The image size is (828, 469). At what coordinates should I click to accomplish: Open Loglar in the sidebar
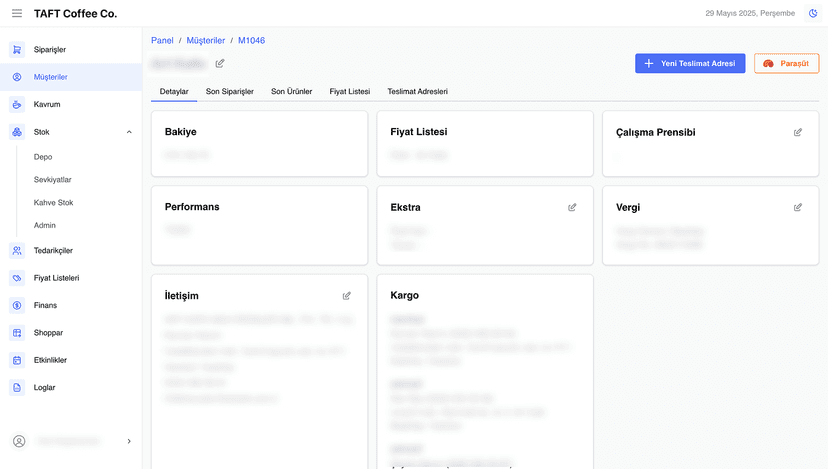(x=71, y=388)
